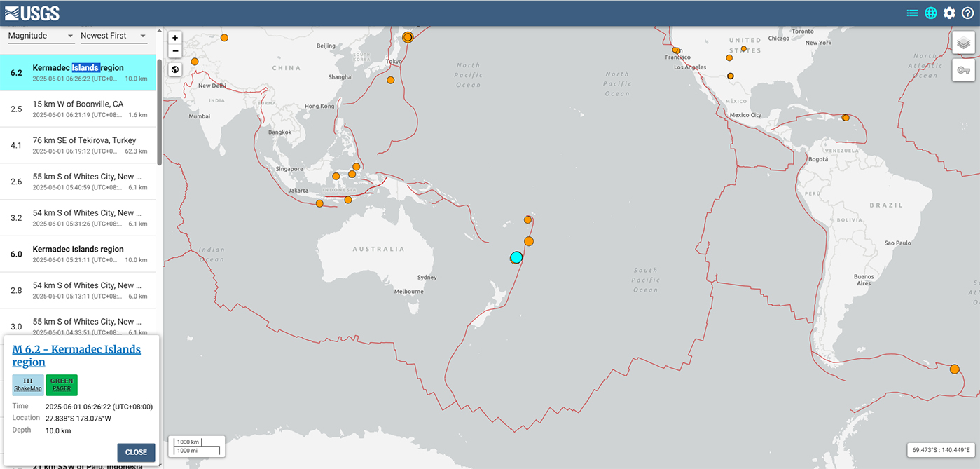
Task: Open the Newest First sort dropdown
Action: [x=113, y=36]
